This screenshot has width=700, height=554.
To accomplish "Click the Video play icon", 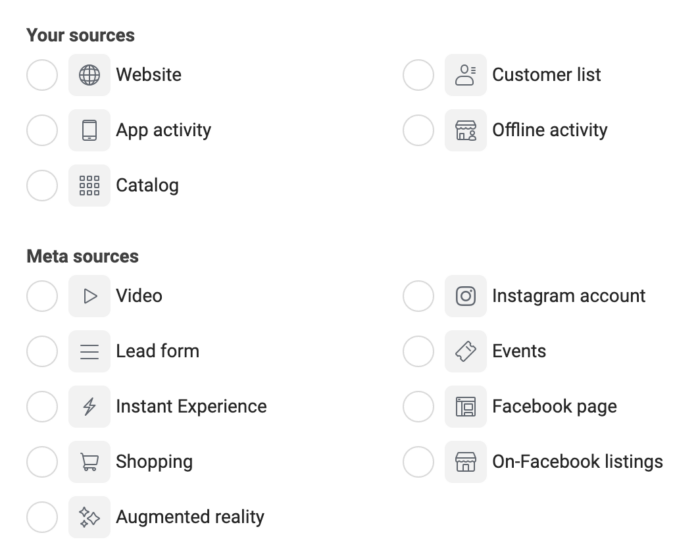I will [x=89, y=296].
